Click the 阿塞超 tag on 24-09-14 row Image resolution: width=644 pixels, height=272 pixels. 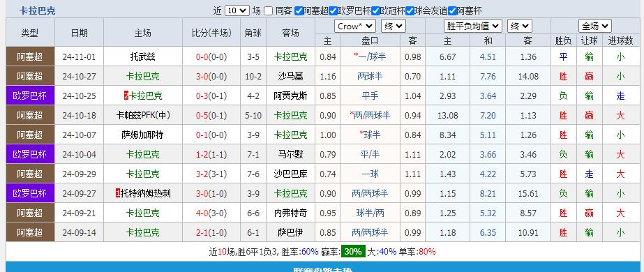click(x=30, y=233)
